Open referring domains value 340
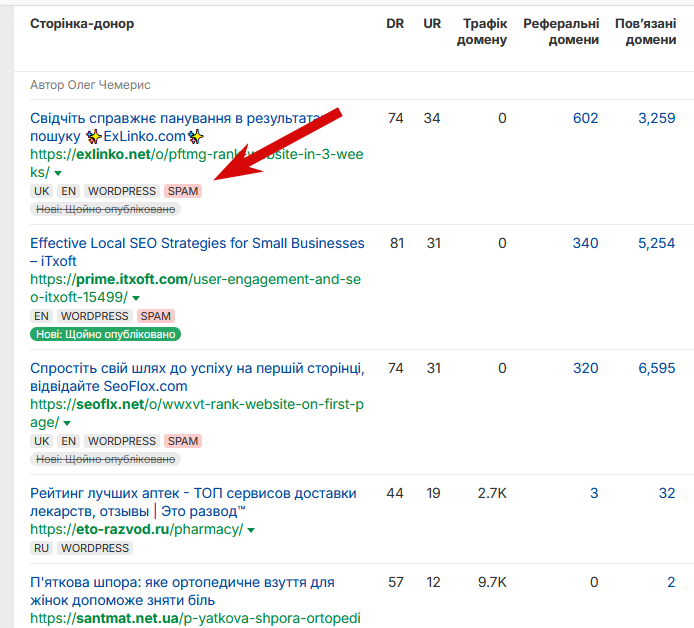This screenshot has width=694, height=628. 585,243
